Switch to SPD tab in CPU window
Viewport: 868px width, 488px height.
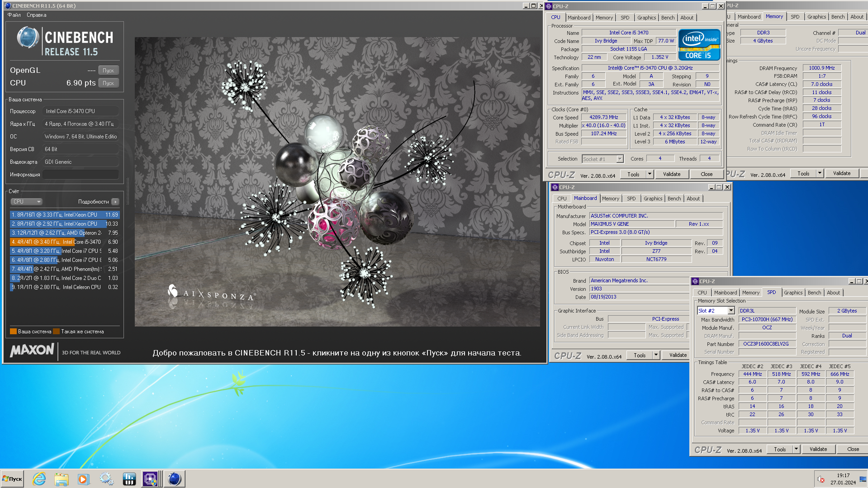[625, 18]
